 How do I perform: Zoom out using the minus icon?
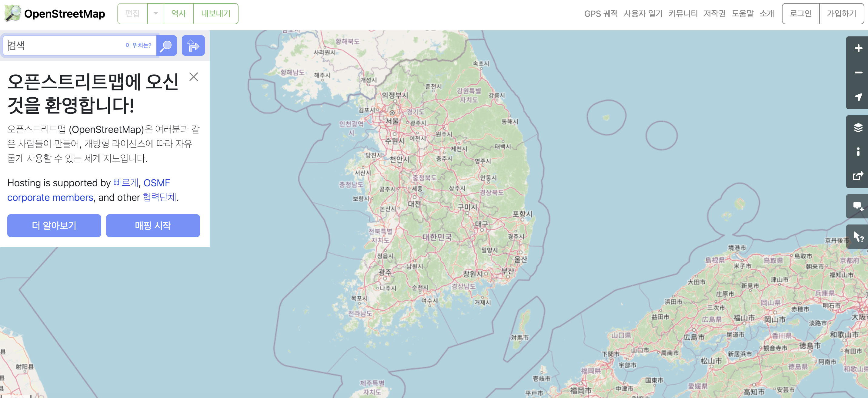[x=857, y=73]
